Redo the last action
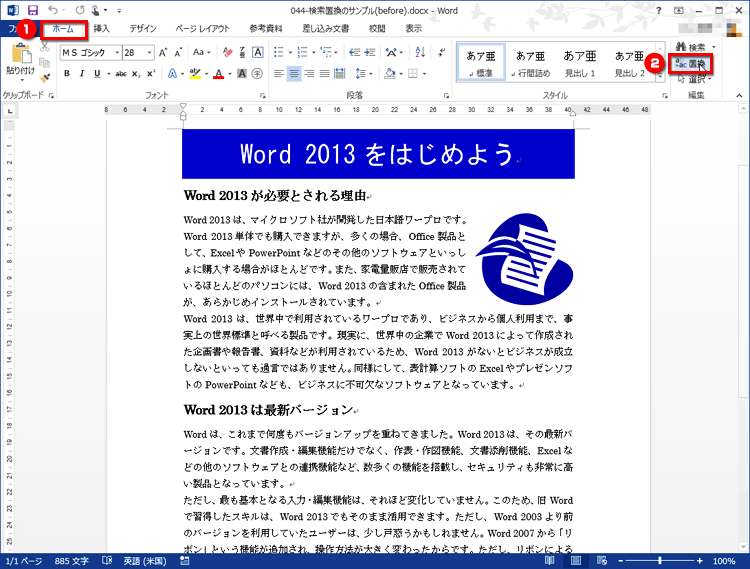The image size is (750, 569). [x=80, y=10]
